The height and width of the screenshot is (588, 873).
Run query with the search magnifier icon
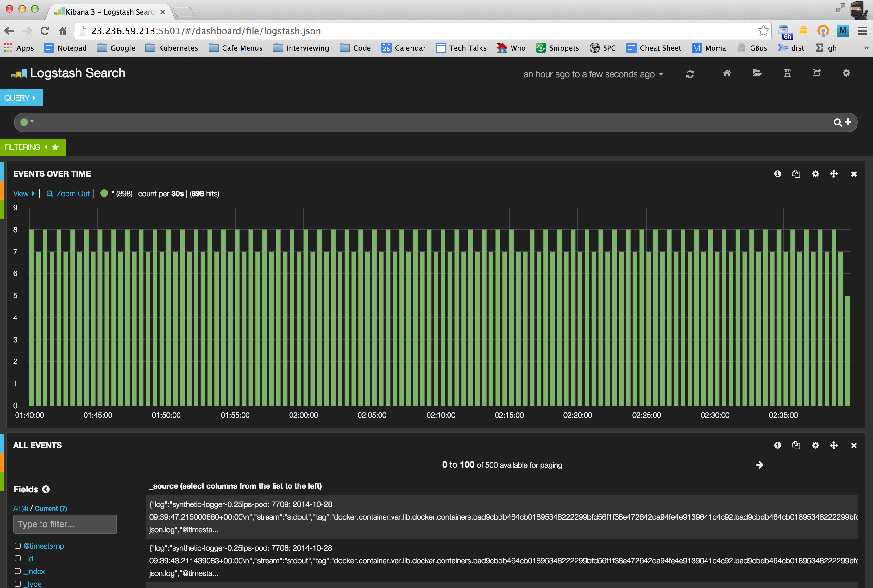click(x=837, y=122)
